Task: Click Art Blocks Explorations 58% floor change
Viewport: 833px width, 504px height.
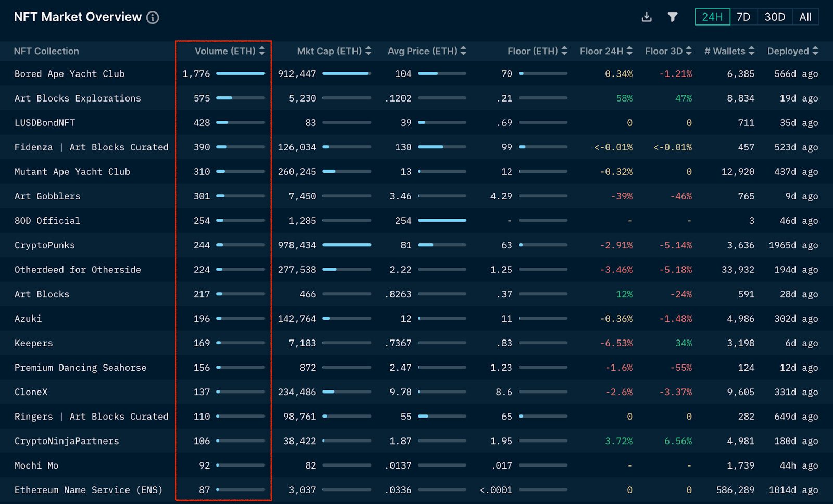Action: coord(624,98)
